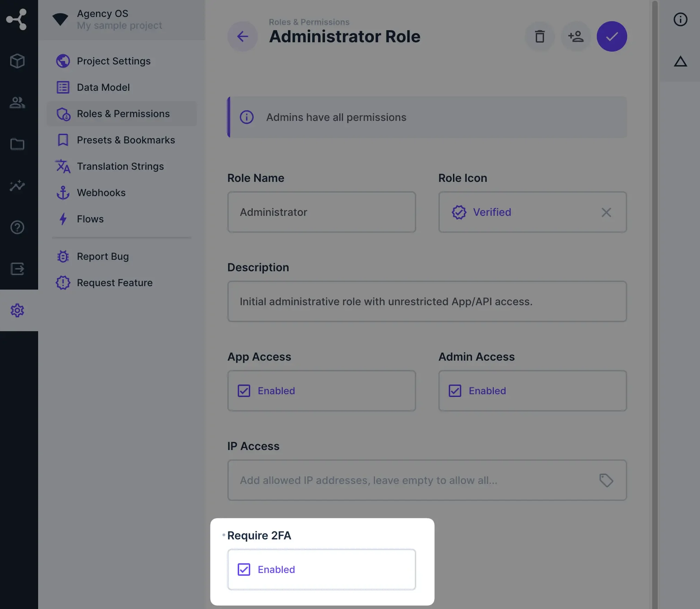This screenshot has width=700, height=609.
Task: Delete the Administrator role via trash icon
Action: (x=539, y=36)
